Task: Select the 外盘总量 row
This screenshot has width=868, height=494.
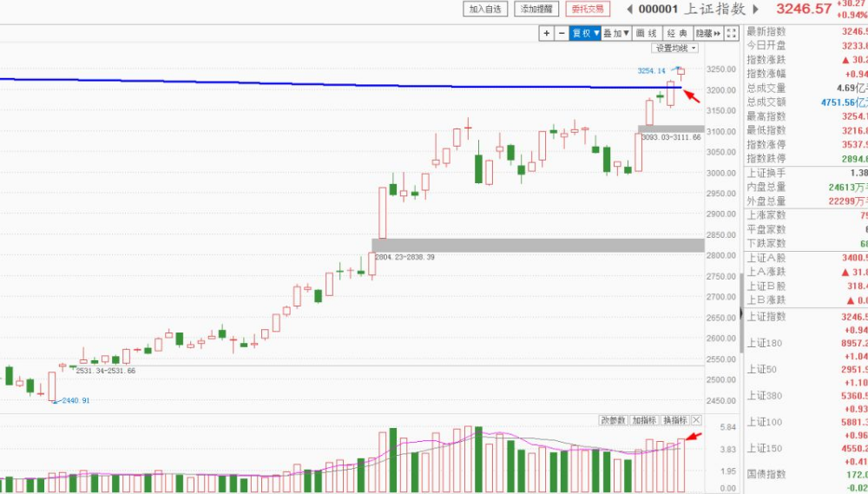Action: pyautogui.click(x=806, y=201)
